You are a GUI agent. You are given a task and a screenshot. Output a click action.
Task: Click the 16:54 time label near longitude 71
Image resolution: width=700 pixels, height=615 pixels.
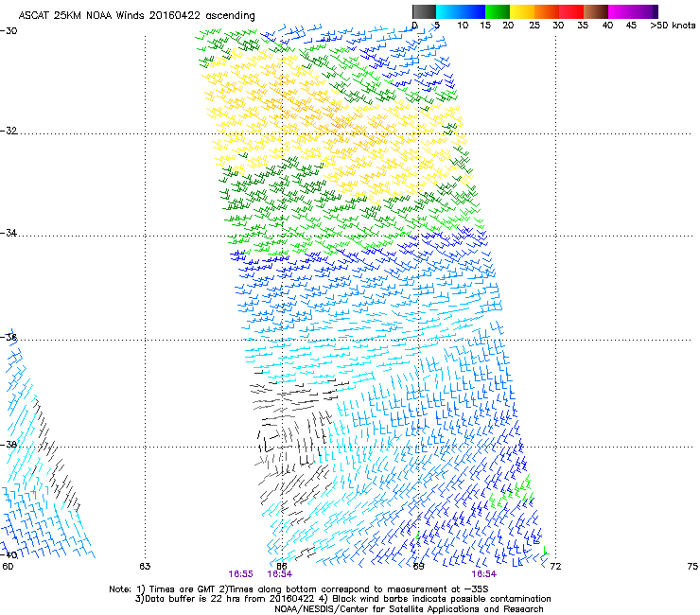[x=484, y=574]
